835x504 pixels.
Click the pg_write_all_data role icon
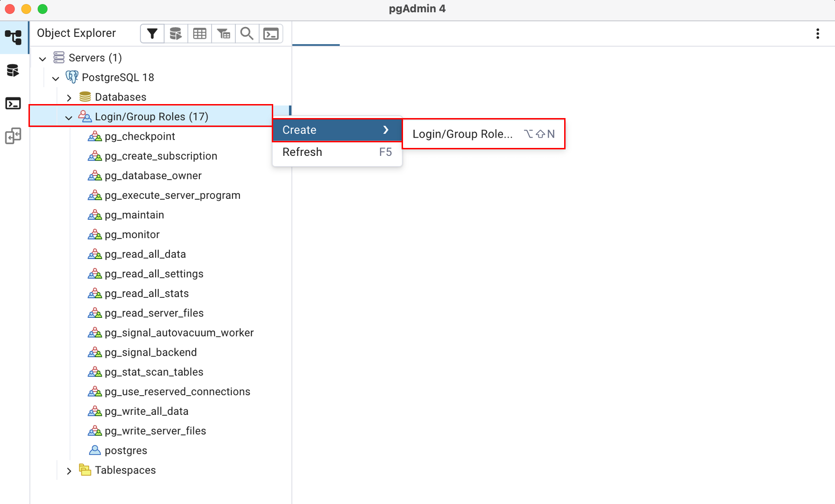point(95,411)
